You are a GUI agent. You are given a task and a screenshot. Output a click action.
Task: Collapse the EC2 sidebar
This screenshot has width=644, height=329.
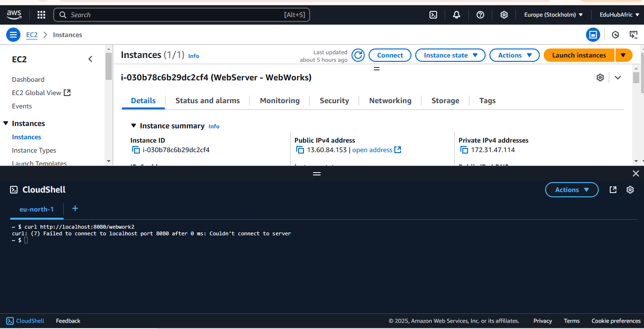(x=90, y=59)
